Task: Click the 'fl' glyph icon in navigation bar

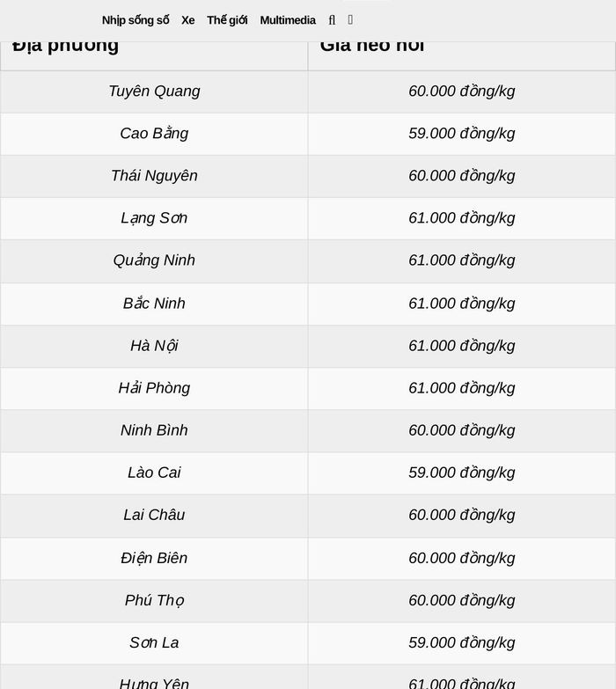Action: tap(332, 20)
